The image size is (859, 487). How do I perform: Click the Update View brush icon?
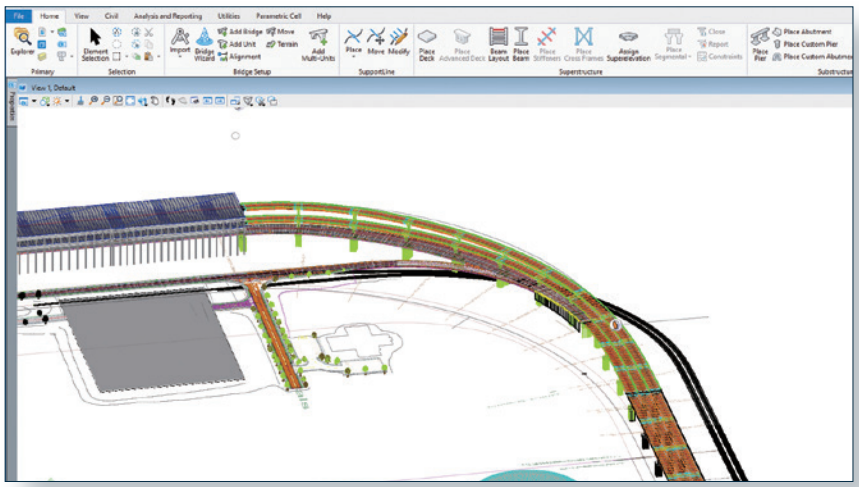(x=81, y=101)
